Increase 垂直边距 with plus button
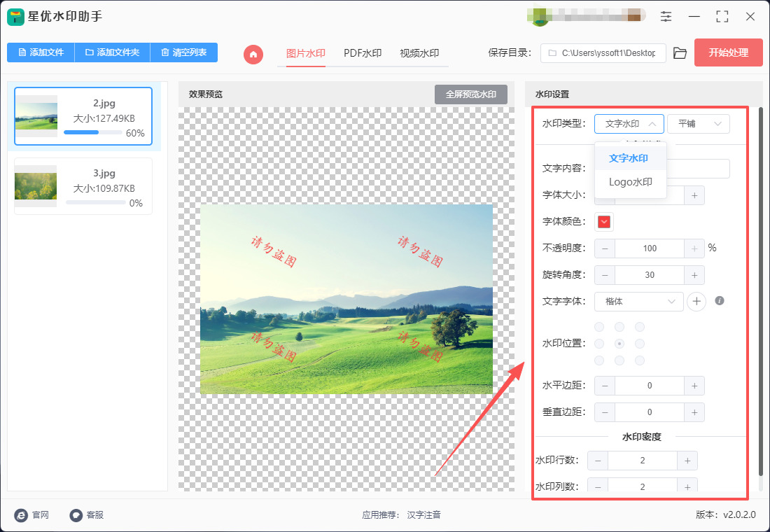 point(694,412)
